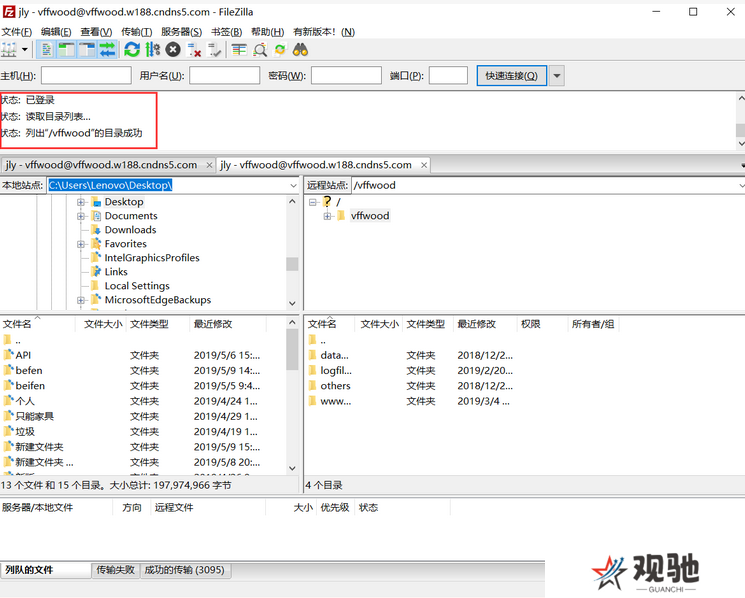The width and height of the screenshot is (745, 598).
Task: Disconnect from the current server icon
Action: [x=194, y=49]
